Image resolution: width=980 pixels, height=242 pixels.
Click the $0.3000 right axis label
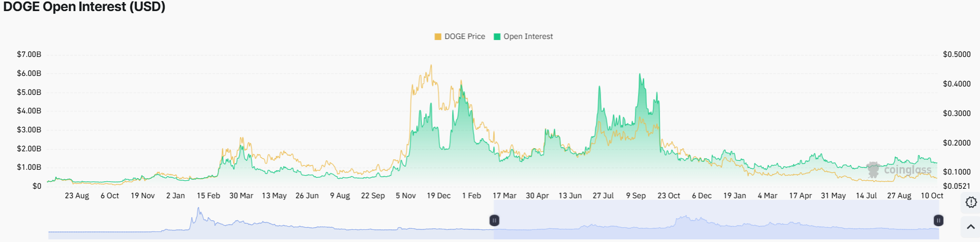[x=957, y=113]
